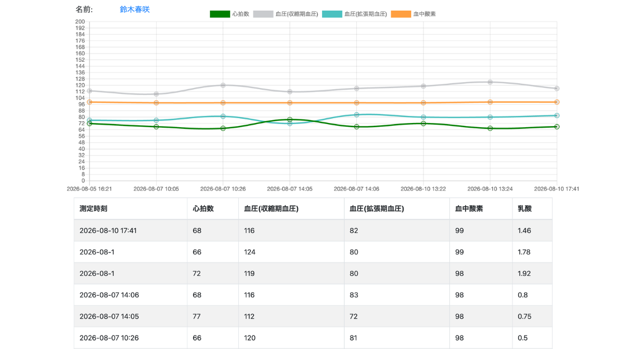Select blood oxygen 99 in the 17:41 row
The width and height of the screenshot is (644, 349).
click(480, 230)
